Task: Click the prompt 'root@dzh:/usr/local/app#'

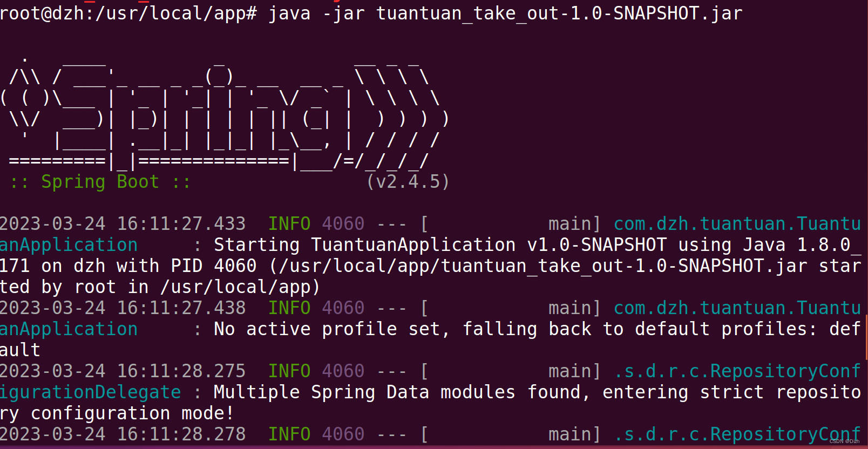Action: [128, 13]
